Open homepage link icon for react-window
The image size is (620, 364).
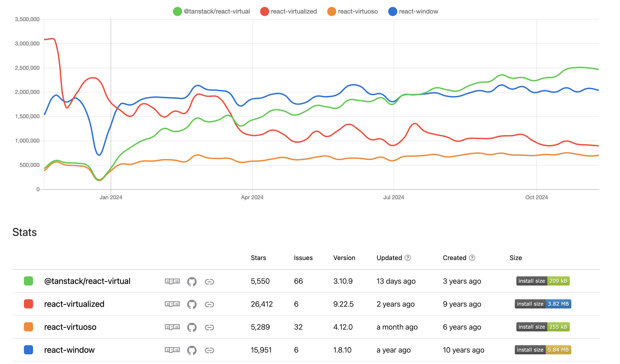(x=209, y=350)
